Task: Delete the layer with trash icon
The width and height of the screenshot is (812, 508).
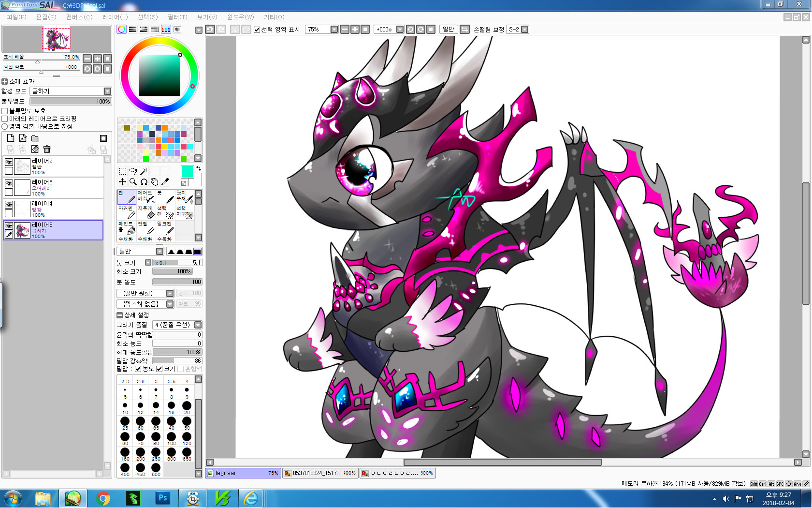Action: coord(47,149)
